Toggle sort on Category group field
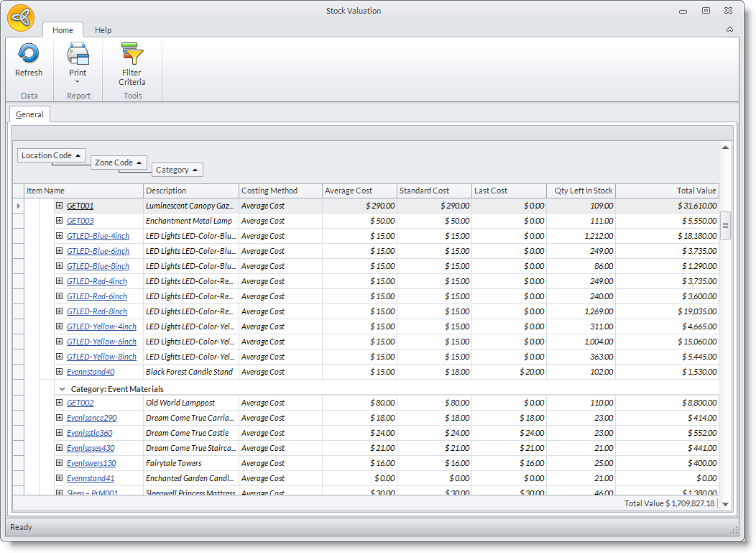 (177, 170)
